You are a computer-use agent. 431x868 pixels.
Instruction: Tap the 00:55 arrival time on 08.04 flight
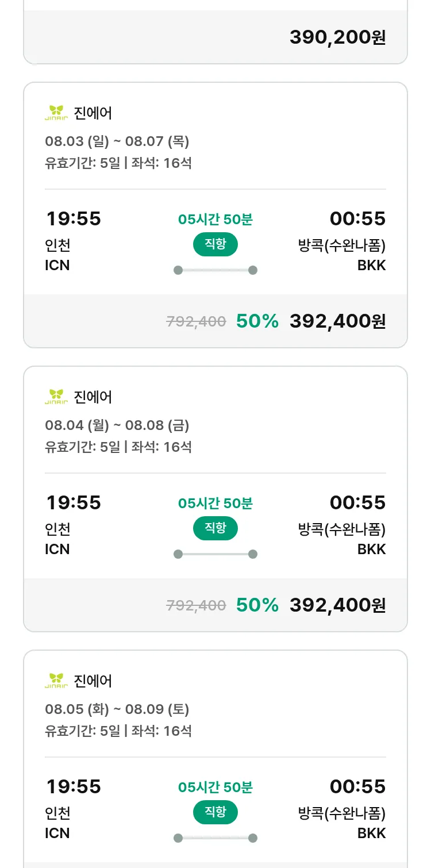point(357,503)
